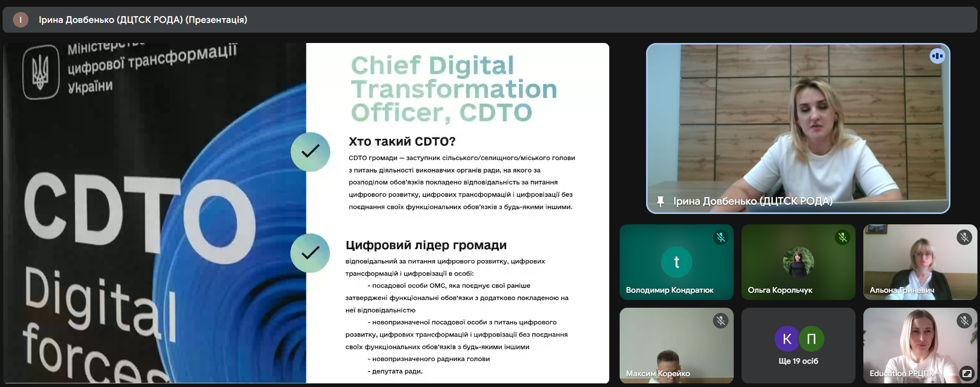This screenshot has height=387, width=980.
Task: Click the blue speaking indicator on Ірина's video
Action: (x=937, y=56)
